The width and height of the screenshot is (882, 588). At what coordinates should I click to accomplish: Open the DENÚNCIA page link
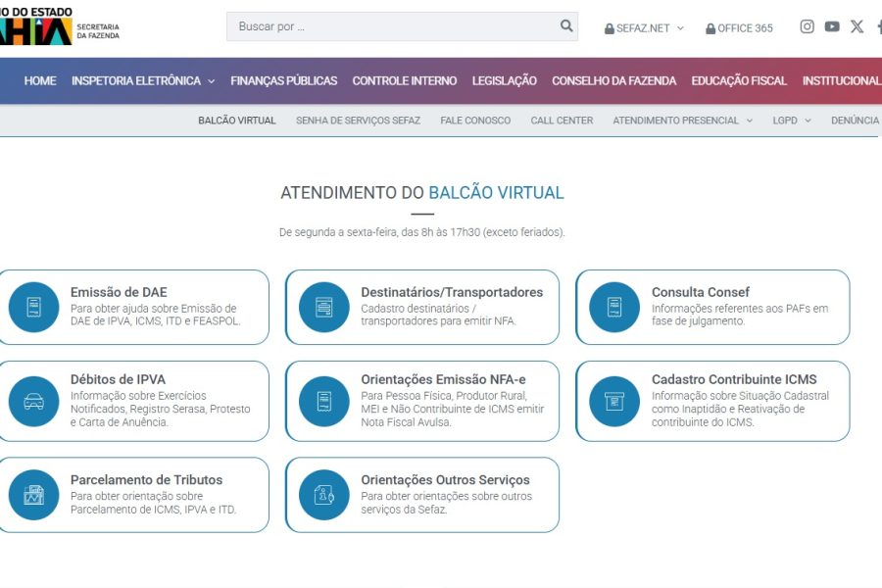854,119
